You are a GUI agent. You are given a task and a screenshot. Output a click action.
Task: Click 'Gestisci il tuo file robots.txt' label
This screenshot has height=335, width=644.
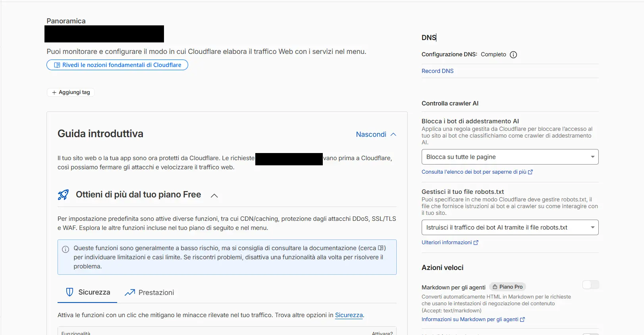pyautogui.click(x=463, y=192)
